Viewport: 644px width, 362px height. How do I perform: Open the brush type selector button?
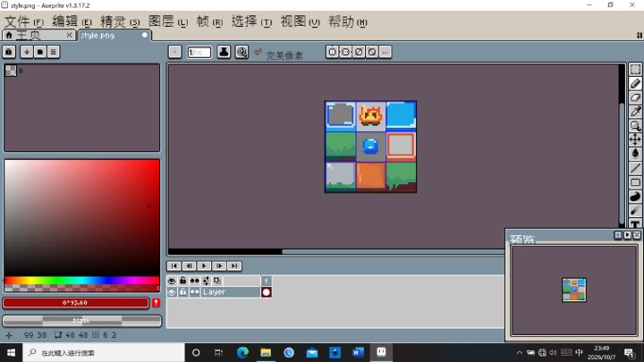[x=175, y=52]
